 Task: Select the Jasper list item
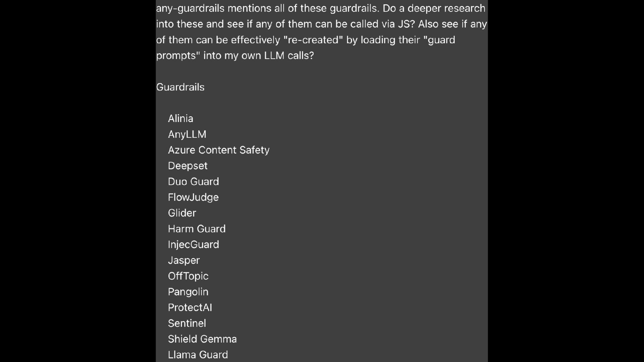pyautogui.click(x=183, y=260)
